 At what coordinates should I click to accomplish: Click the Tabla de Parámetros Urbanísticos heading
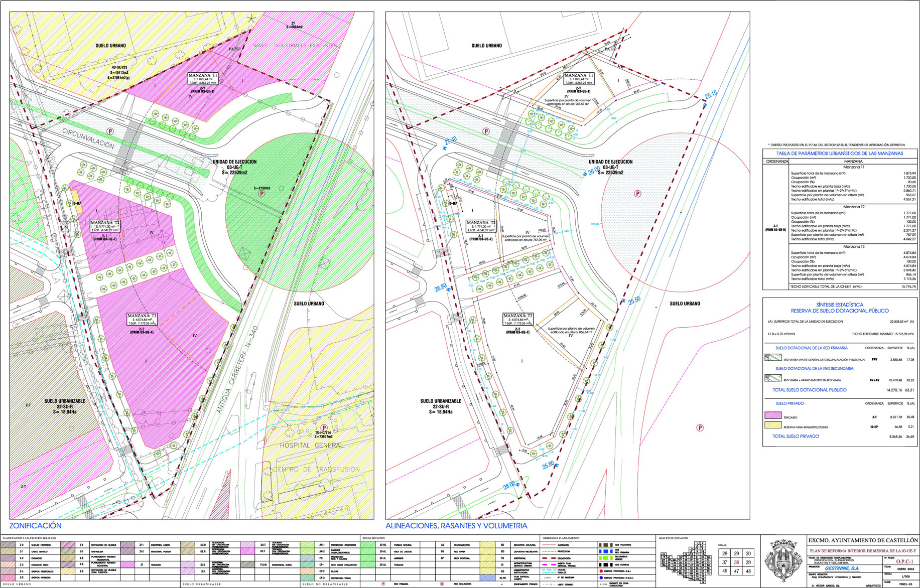pyautogui.click(x=840, y=154)
